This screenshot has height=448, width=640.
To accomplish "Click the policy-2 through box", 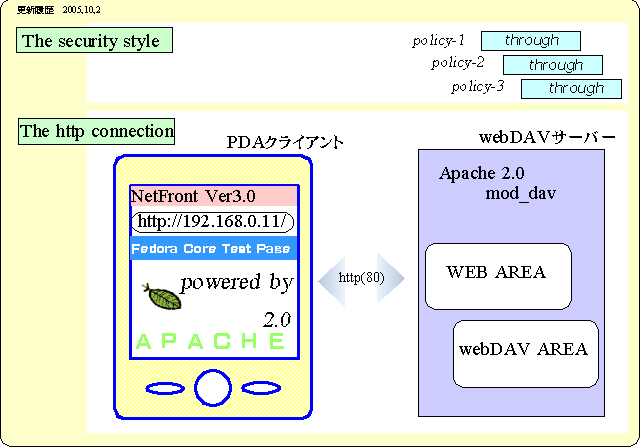I will (555, 65).
